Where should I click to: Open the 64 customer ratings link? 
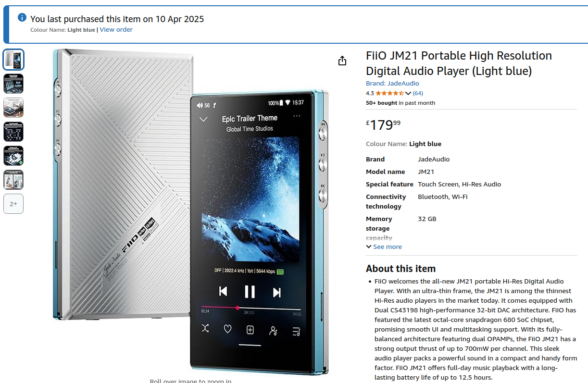coord(418,93)
